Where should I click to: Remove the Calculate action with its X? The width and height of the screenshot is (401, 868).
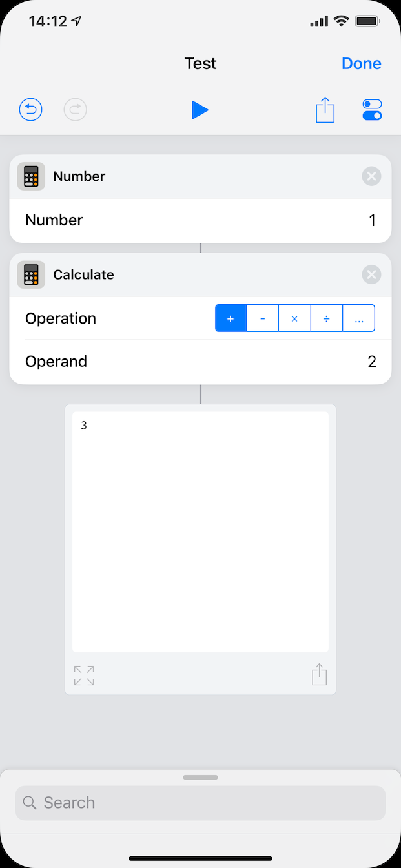coord(371,275)
